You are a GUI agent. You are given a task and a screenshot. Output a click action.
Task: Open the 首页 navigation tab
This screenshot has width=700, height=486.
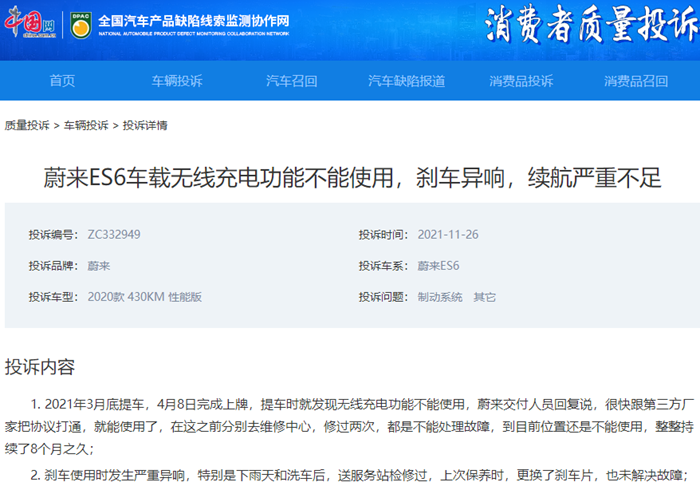click(62, 81)
